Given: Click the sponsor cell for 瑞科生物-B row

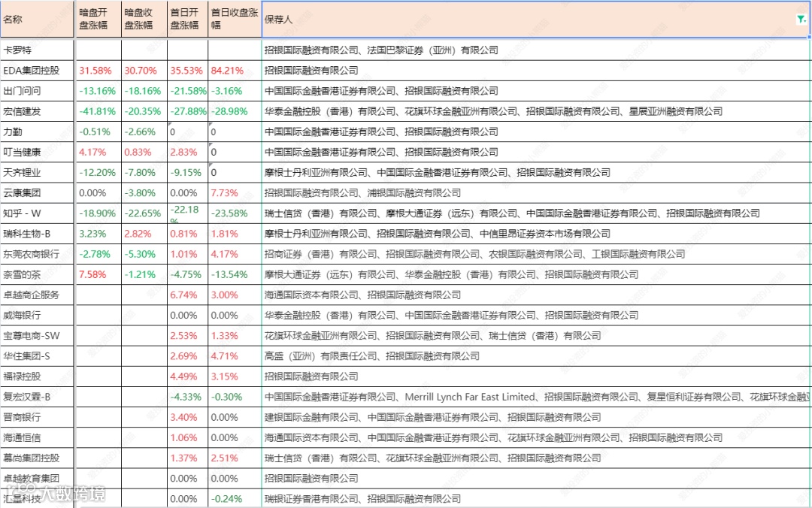Looking at the screenshot, I should [535, 234].
